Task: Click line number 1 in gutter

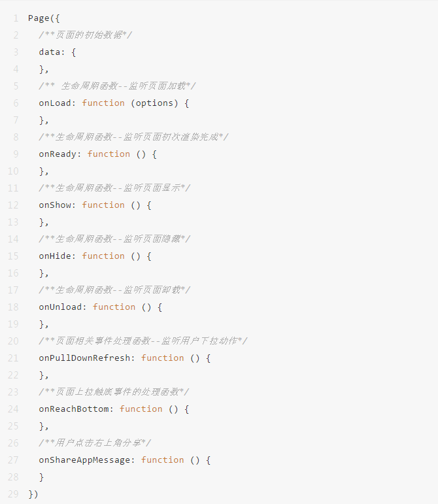Action: 16,18
